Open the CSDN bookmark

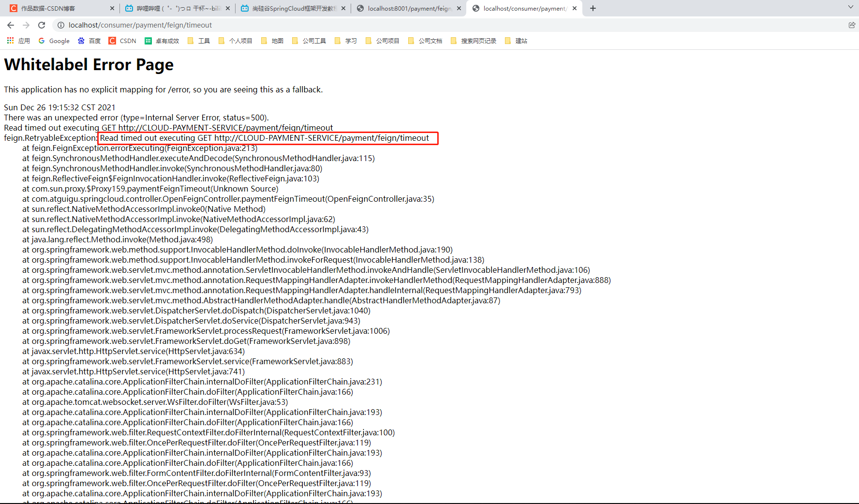tap(122, 41)
